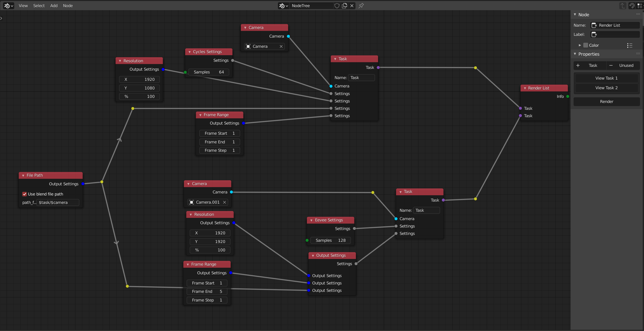Collapse the File Path node
This screenshot has width=644, height=331.
tap(23, 175)
